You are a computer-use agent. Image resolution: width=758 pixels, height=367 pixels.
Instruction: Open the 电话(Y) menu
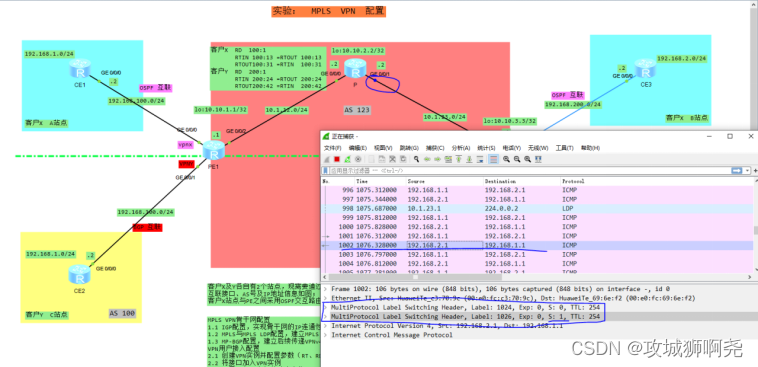point(512,148)
